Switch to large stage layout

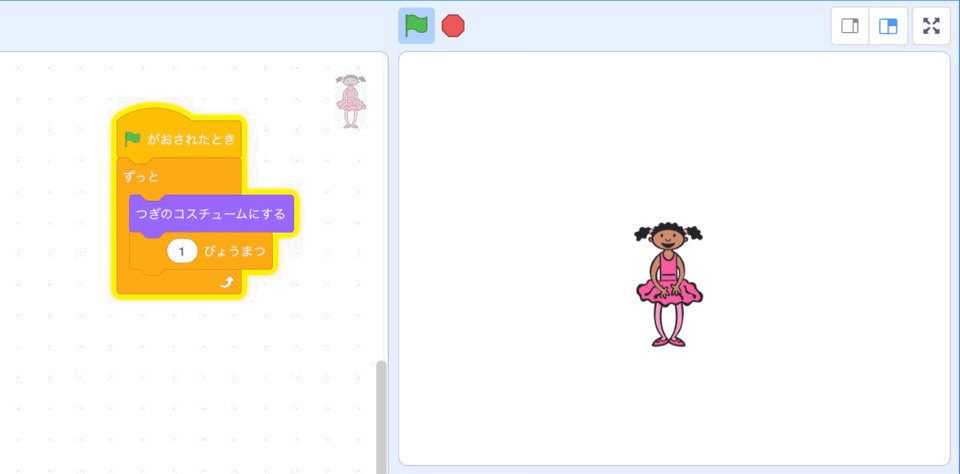pyautogui.click(x=888, y=26)
